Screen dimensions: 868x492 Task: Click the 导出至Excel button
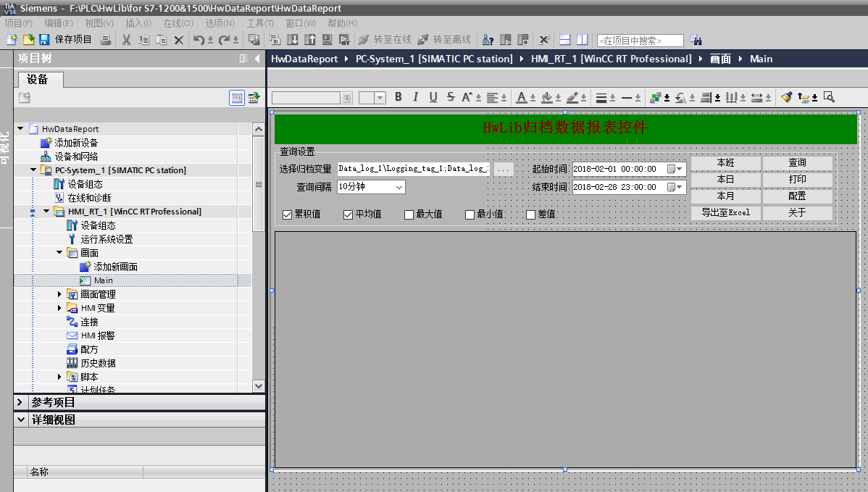point(726,212)
